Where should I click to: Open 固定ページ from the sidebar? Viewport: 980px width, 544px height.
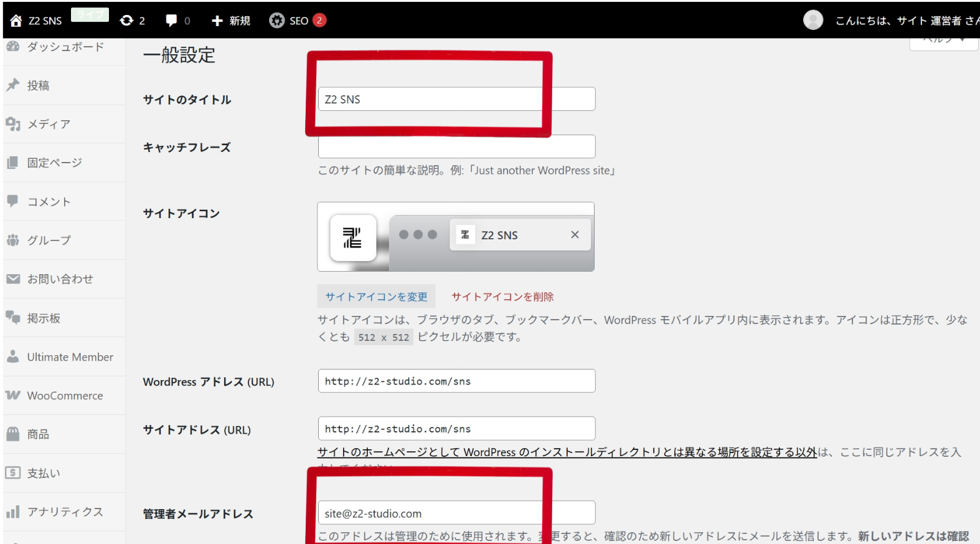click(x=54, y=163)
